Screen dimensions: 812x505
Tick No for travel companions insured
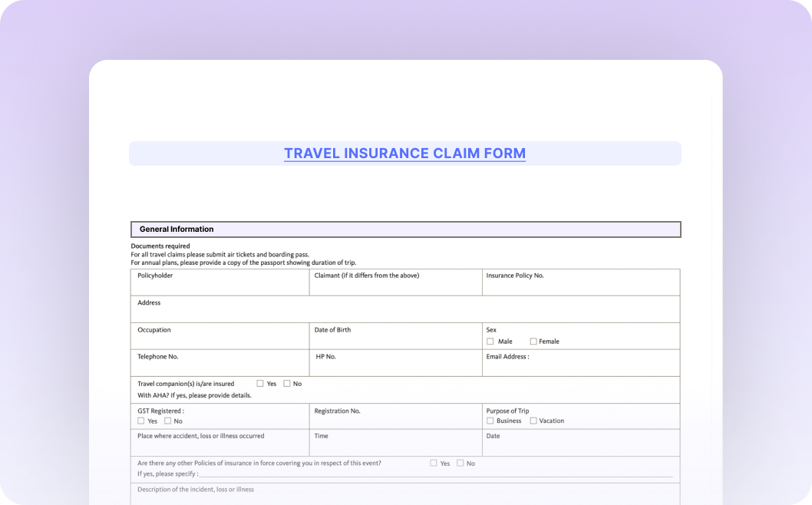coord(287,384)
